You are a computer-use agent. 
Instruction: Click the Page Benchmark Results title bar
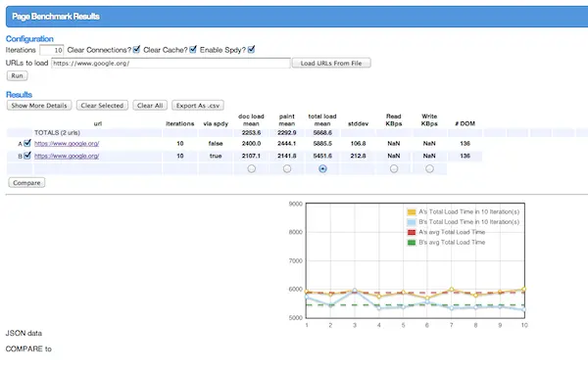coord(297,17)
